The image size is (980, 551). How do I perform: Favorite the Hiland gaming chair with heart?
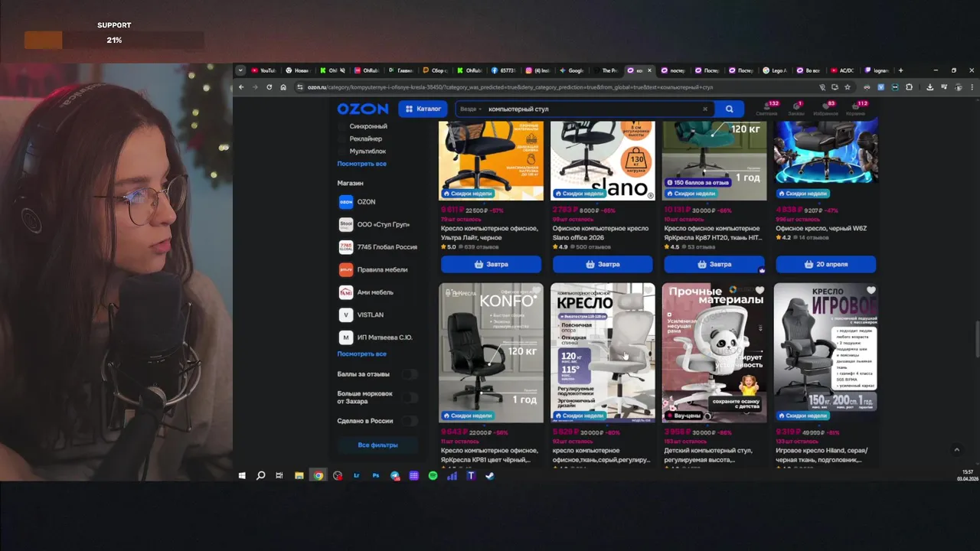(x=871, y=291)
